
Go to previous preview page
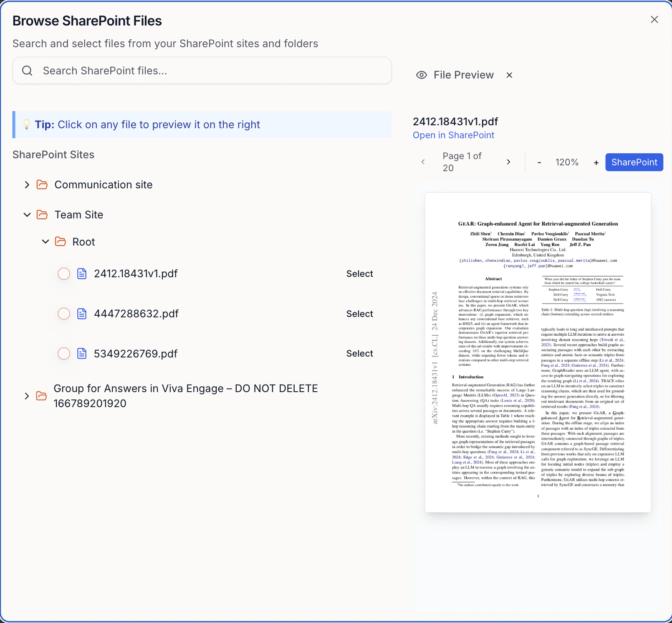pyautogui.click(x=423, y=162)
